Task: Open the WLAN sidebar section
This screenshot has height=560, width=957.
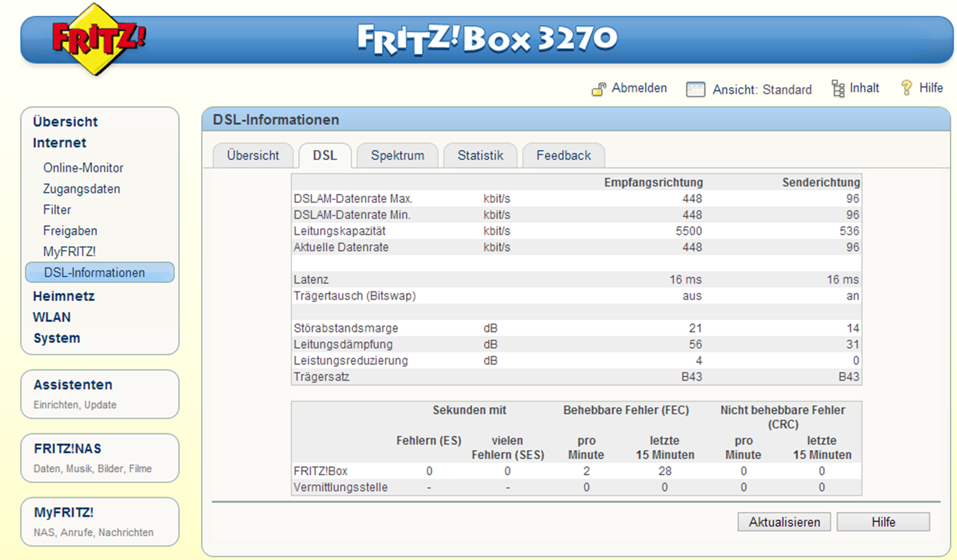Action: pyautogui.click(x=52, y=317)
